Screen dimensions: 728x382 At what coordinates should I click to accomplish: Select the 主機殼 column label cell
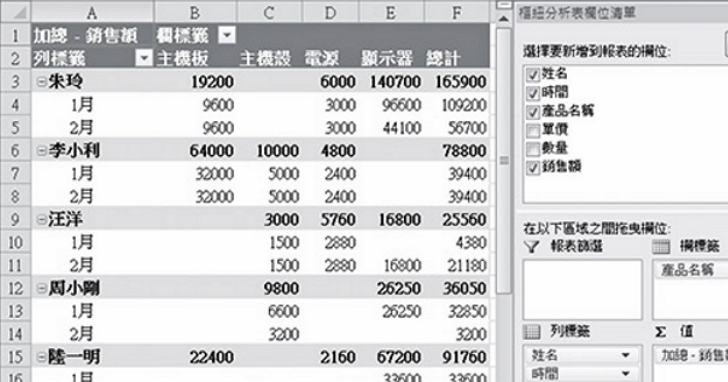269,58
